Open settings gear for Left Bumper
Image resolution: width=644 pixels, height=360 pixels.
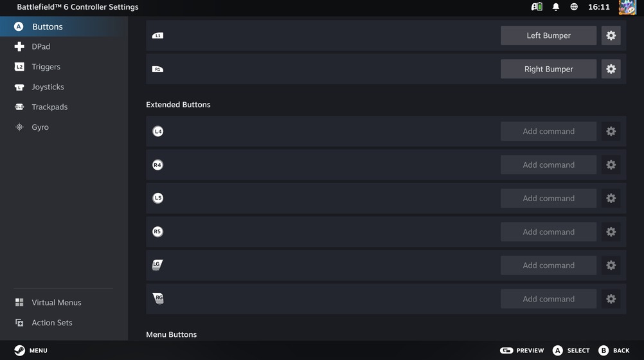(611, 35)
